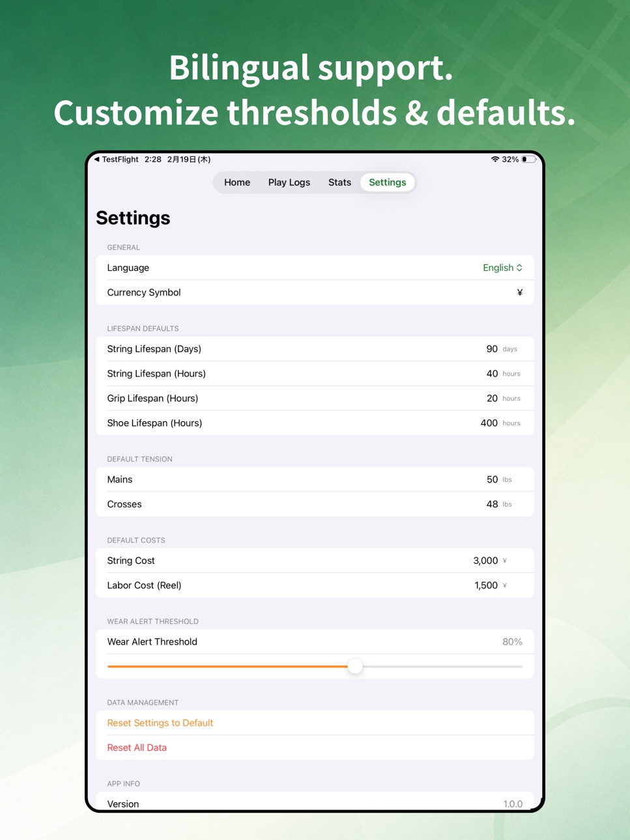This screenshot has height=840, width=630.
Task: Tap Reset Settings to Default
Action: tap(160, 723)
